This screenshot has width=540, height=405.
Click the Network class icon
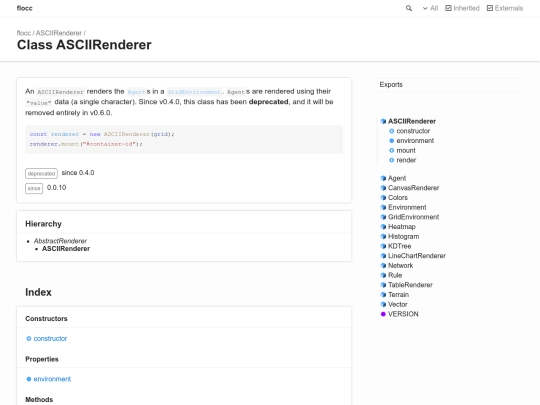coord(383,266)
